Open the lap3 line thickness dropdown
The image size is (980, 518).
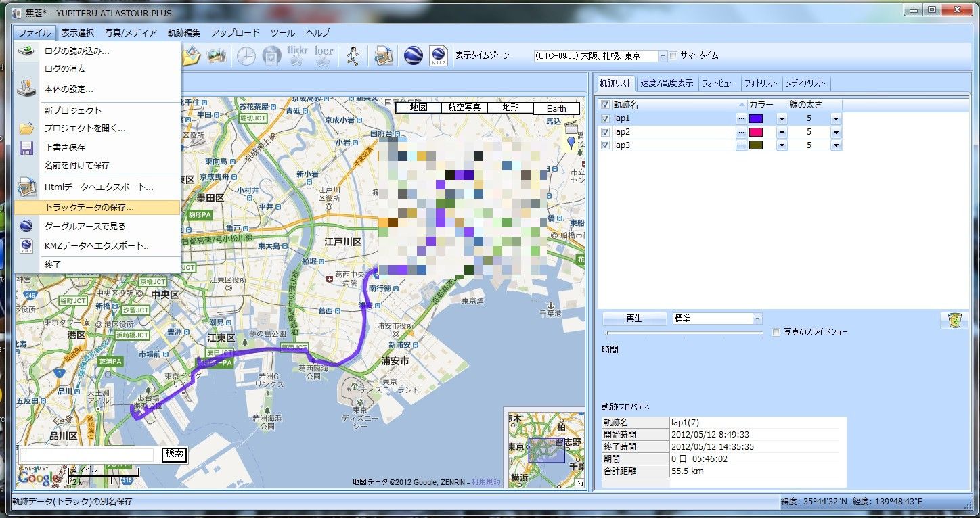pos(836,145)
